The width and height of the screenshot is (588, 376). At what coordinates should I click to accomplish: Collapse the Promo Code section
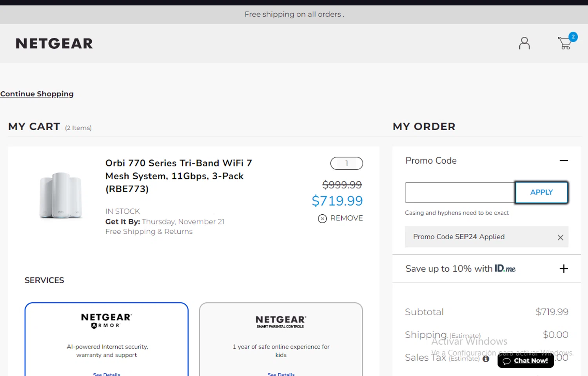564,161
